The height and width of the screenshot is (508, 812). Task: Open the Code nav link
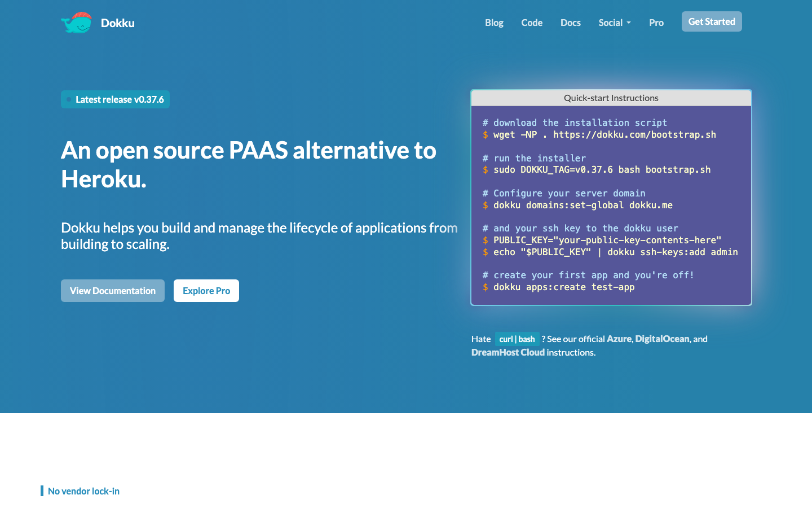point(532,23)
